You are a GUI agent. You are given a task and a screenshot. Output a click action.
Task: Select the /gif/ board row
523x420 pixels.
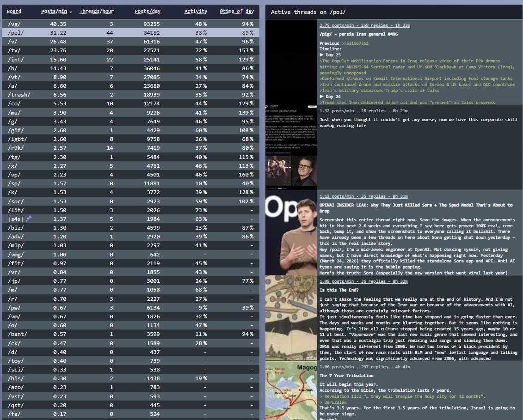coord(130,130)
